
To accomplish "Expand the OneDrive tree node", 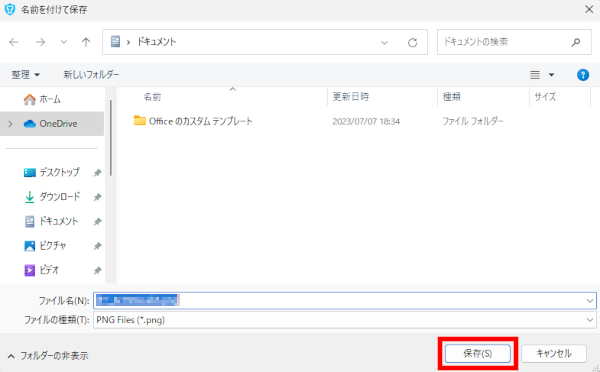I will pos(11,124).
